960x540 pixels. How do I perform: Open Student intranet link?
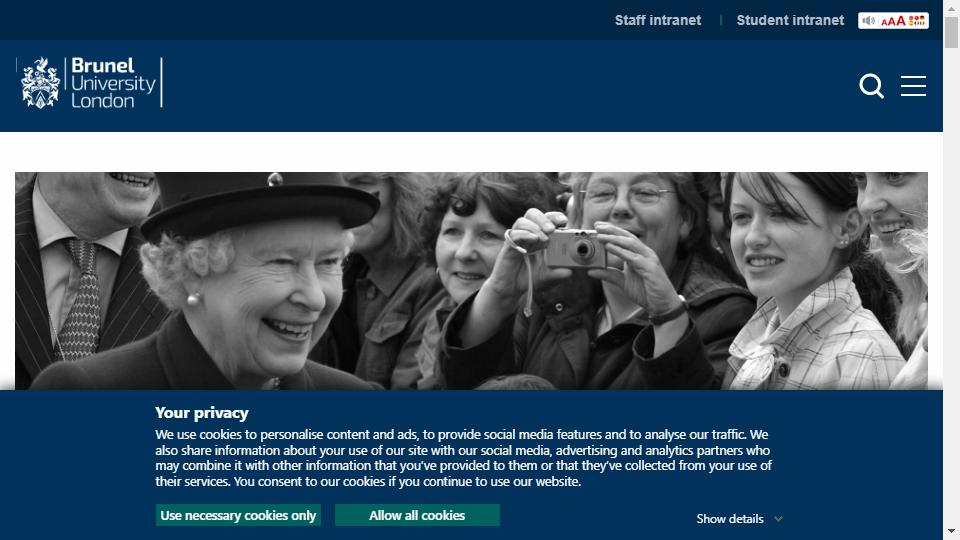[790, 20]
